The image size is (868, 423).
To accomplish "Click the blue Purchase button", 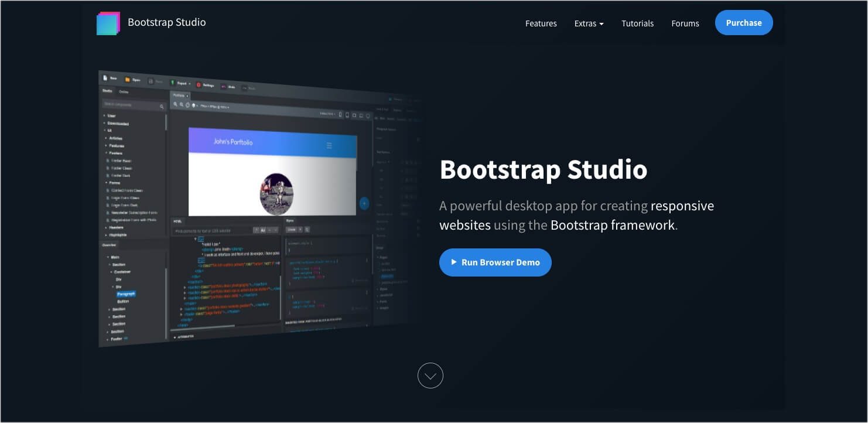I will (x=744, y=23).
